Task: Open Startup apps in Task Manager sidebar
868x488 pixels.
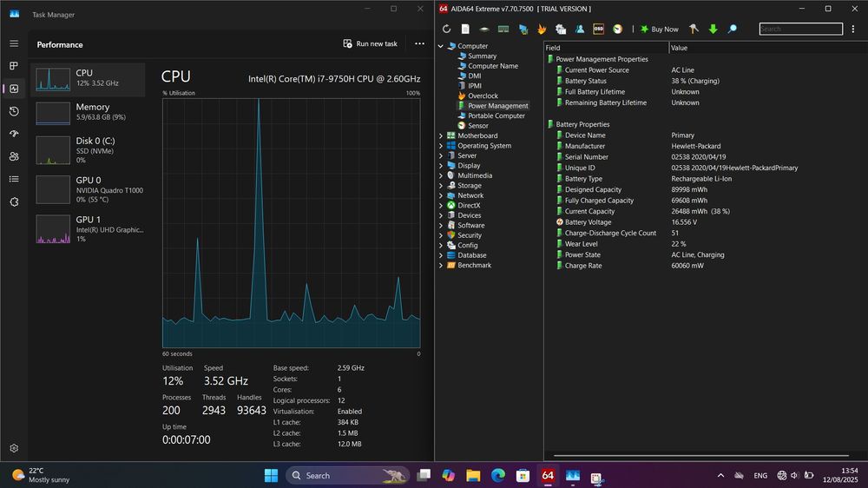Action: click(x=14, y=134)
